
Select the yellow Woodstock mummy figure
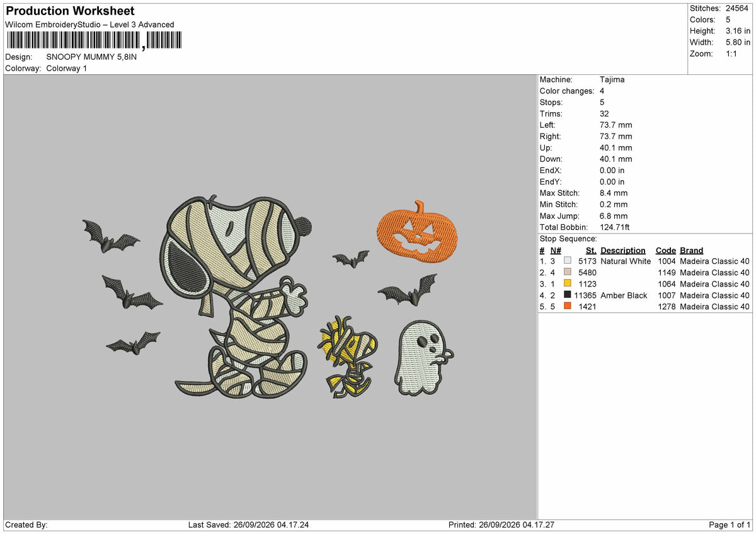click(x=348, y=356)
